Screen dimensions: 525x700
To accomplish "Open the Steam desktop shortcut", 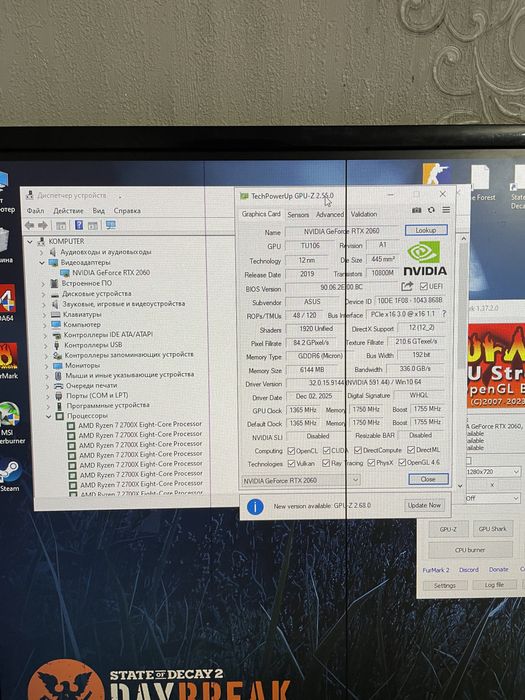I will click(10, 476).
